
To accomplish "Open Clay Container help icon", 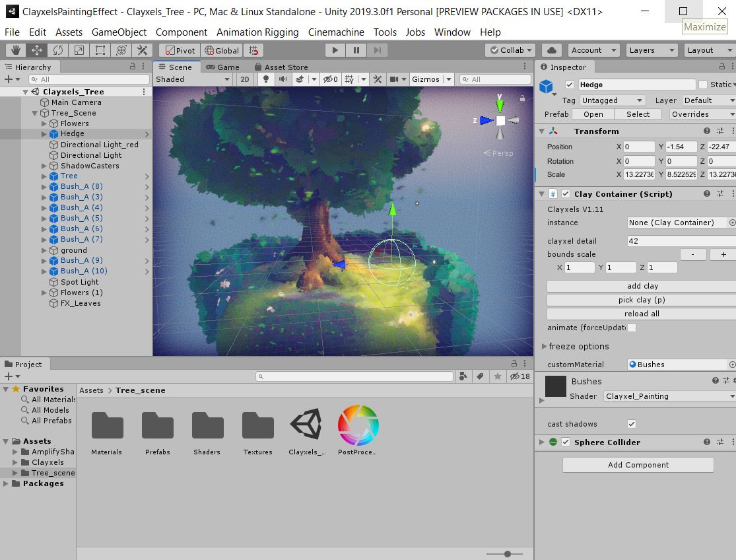I will pyautogui.click(x=706, y=194).
